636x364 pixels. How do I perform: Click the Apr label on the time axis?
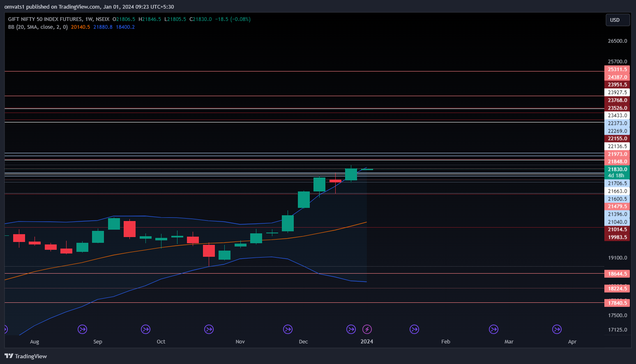click(572, 342)
